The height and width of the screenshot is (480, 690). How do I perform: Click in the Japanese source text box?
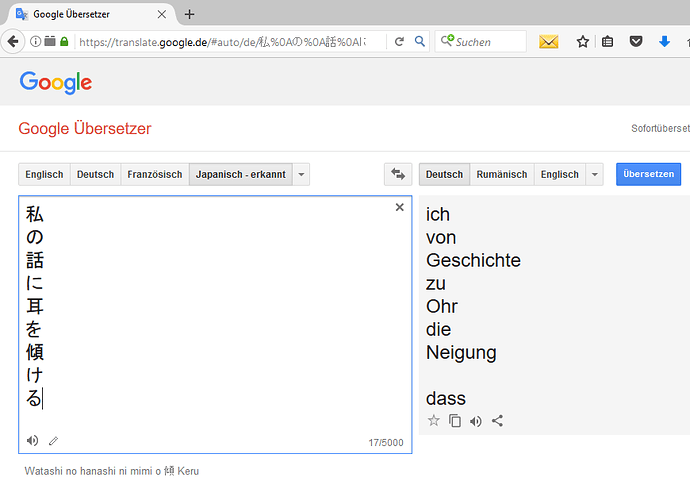click(x=215, y=324)
